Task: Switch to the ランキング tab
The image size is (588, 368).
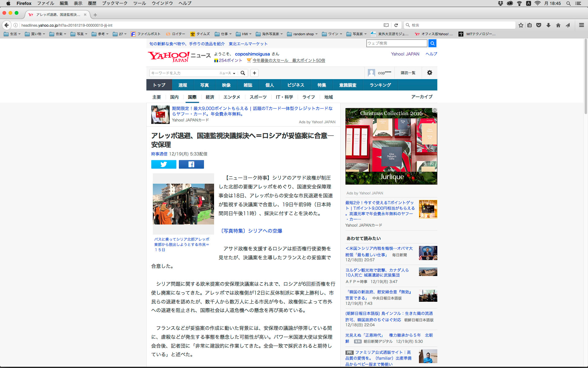Action: (380, 85)
